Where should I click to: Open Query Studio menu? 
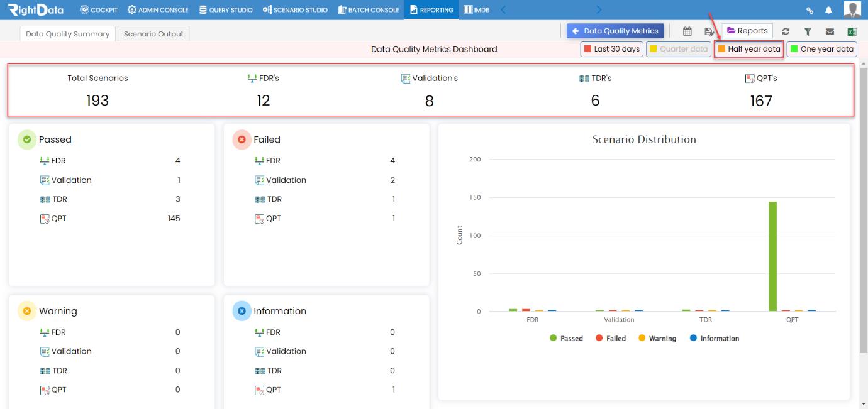[226, 10]
